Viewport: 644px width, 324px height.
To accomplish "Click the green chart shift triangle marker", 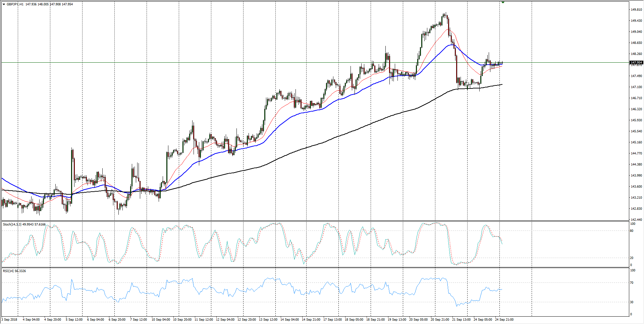I will (x=503, y=2).
